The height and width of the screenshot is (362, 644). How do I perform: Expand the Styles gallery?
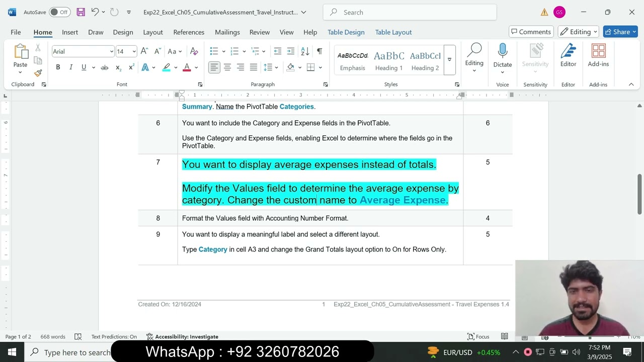point(449,59)
